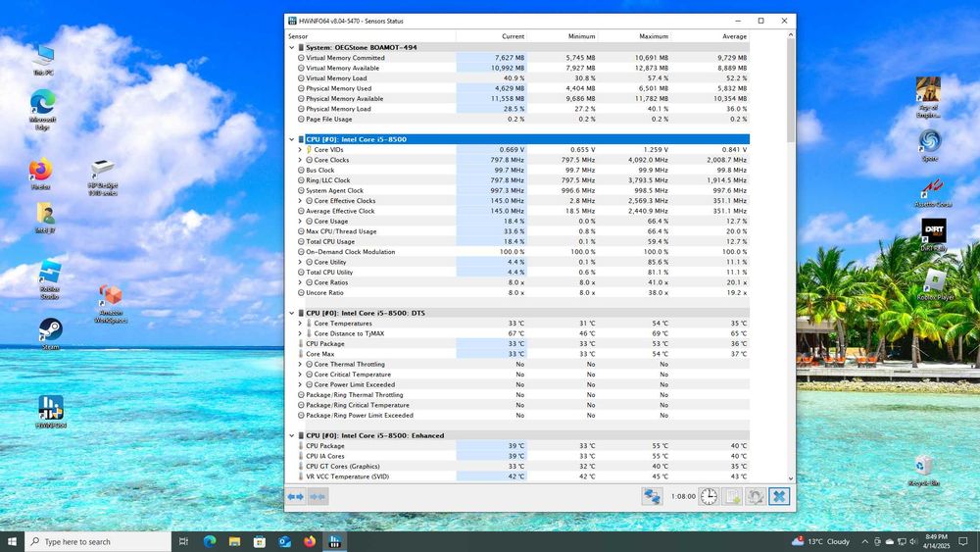Expand the Core Ratios row
The width and height of the screenshot is (980, 552).
pyautogui.click(x=300, y=282)
